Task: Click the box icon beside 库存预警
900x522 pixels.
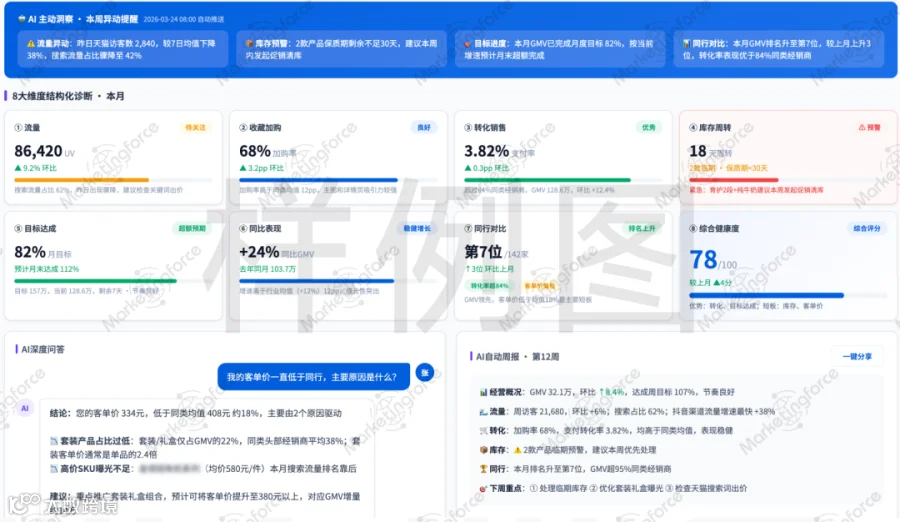Action: tap(249, 44)
